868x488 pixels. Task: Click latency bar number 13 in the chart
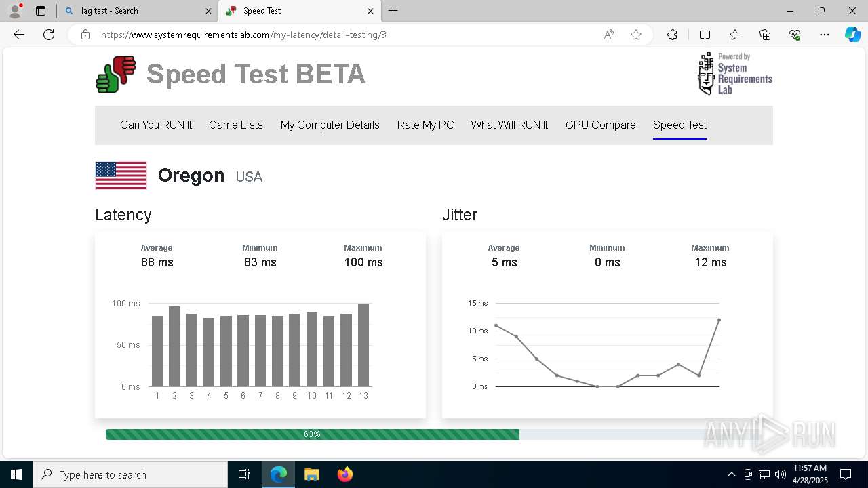coord(363,345)
